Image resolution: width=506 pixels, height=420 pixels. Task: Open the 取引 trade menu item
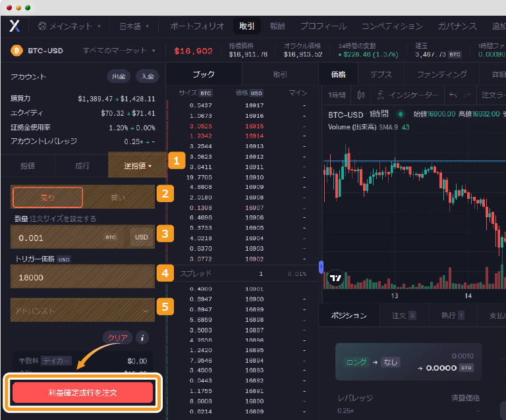click(247, 26)
